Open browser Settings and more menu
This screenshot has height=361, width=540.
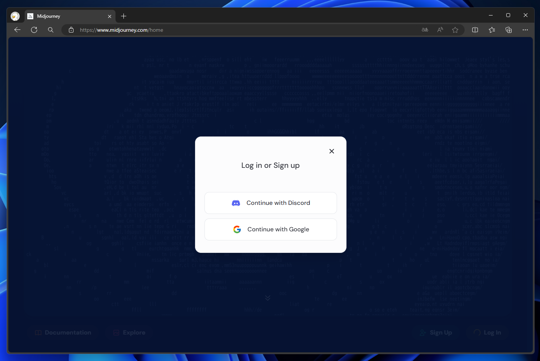point(525,30)
